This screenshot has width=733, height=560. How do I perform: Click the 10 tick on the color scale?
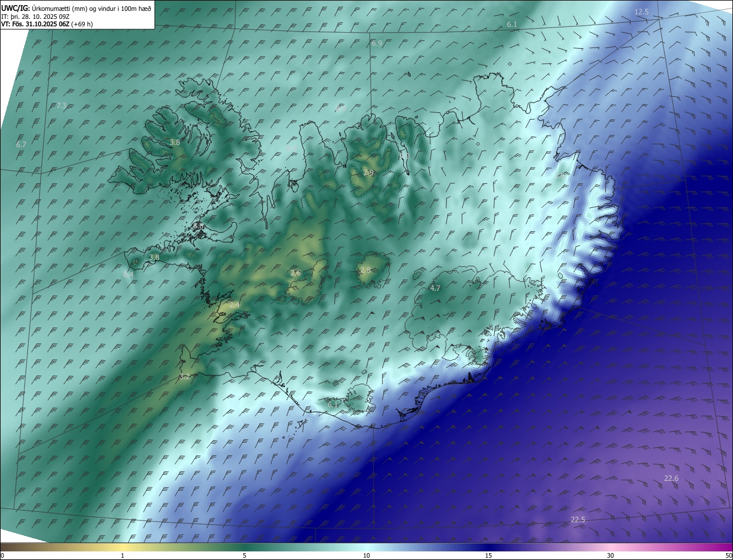click(366, 555)
